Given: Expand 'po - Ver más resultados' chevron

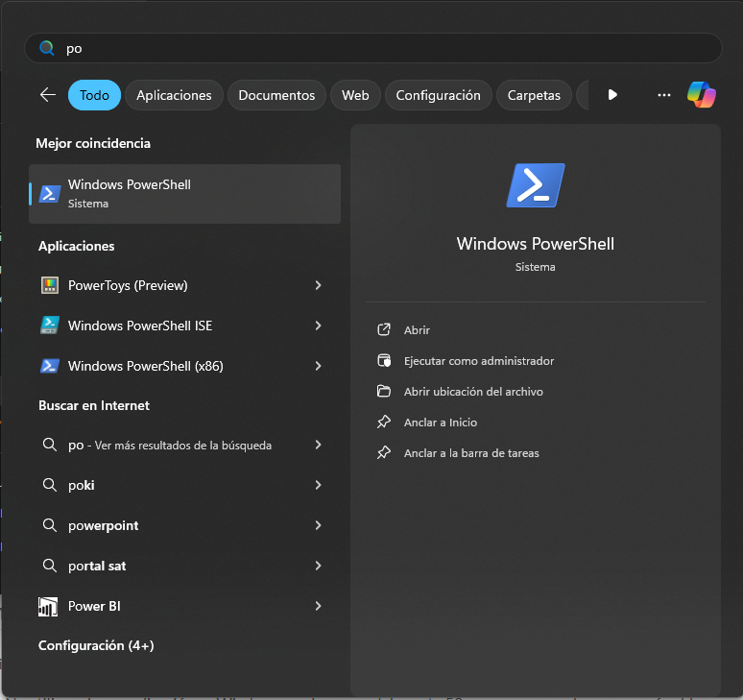Looking at the screenshot, I should [x=318, y=445].
